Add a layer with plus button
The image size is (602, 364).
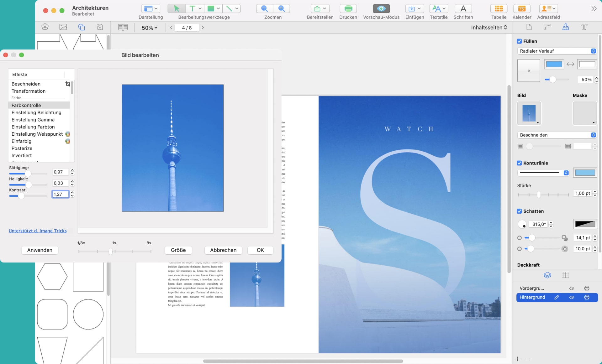coord(517,359)
